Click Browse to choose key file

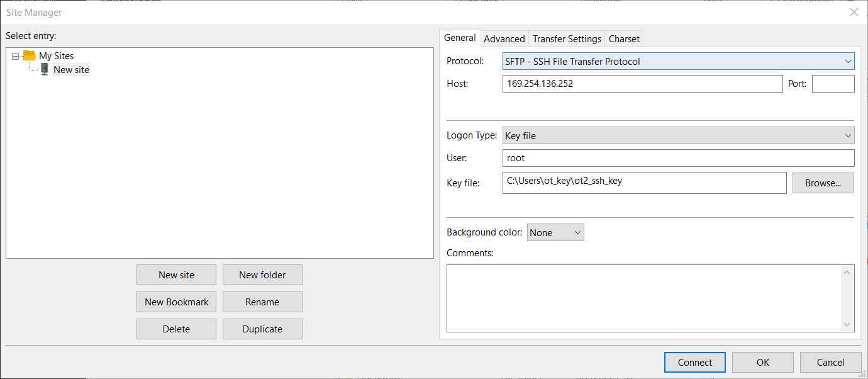(x=823, y=183)
